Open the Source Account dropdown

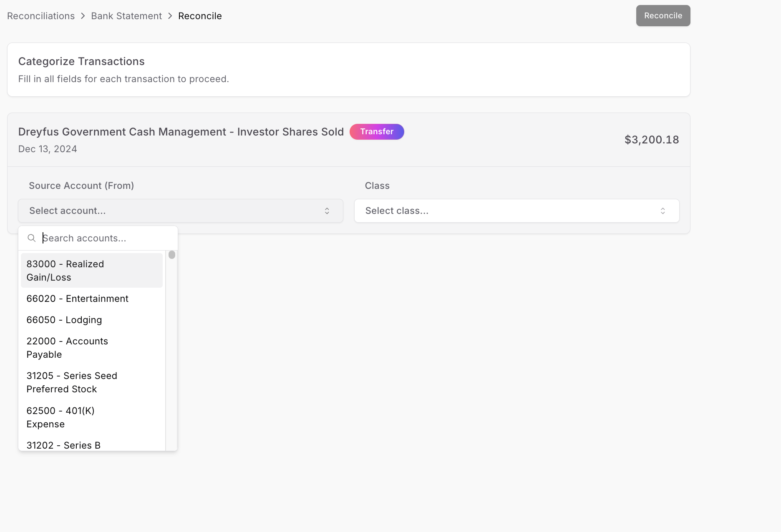coord(181,211)
